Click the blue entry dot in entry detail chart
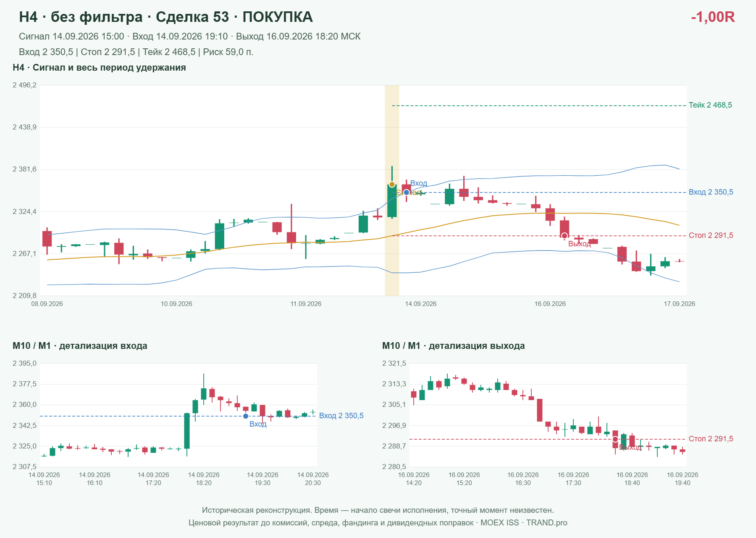Image resolution: width=756 pixels, height=538 pixels. [x=246, y=416]
